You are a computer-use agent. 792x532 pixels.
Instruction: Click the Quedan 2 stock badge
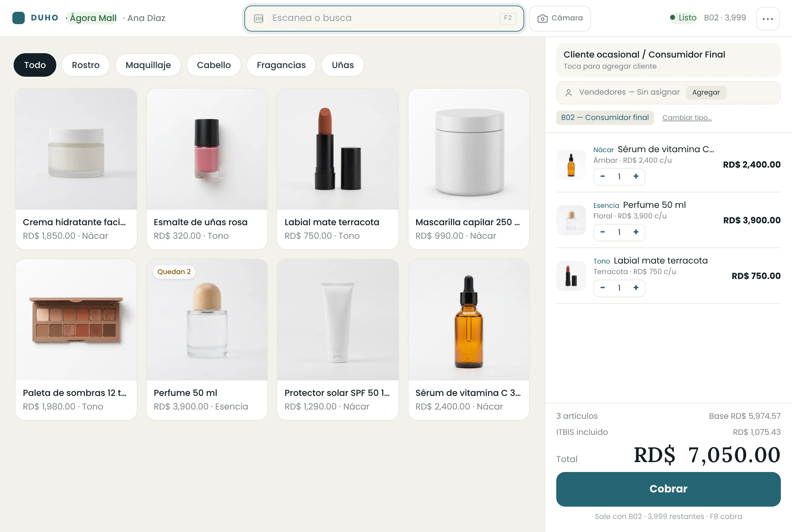174,272
